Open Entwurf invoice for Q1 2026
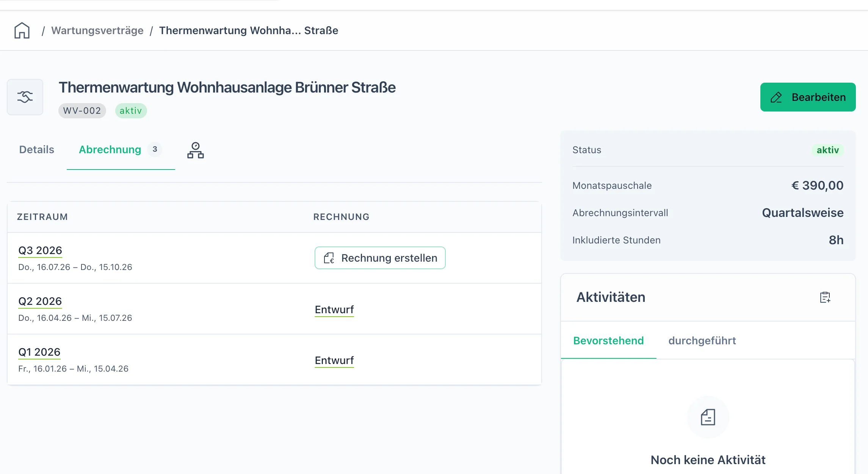The height and width of the screenshot is (474, 868). (334, 360)
